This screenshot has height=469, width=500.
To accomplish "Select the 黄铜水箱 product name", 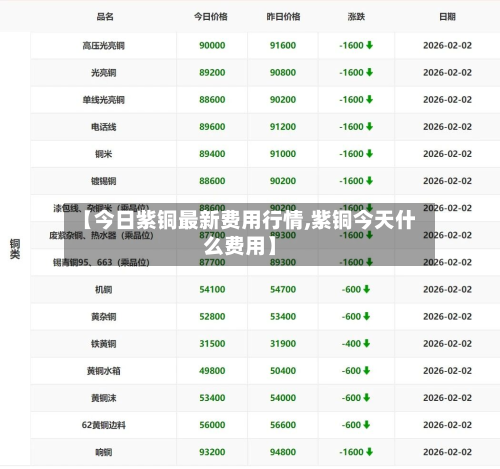I will (104, 371).
